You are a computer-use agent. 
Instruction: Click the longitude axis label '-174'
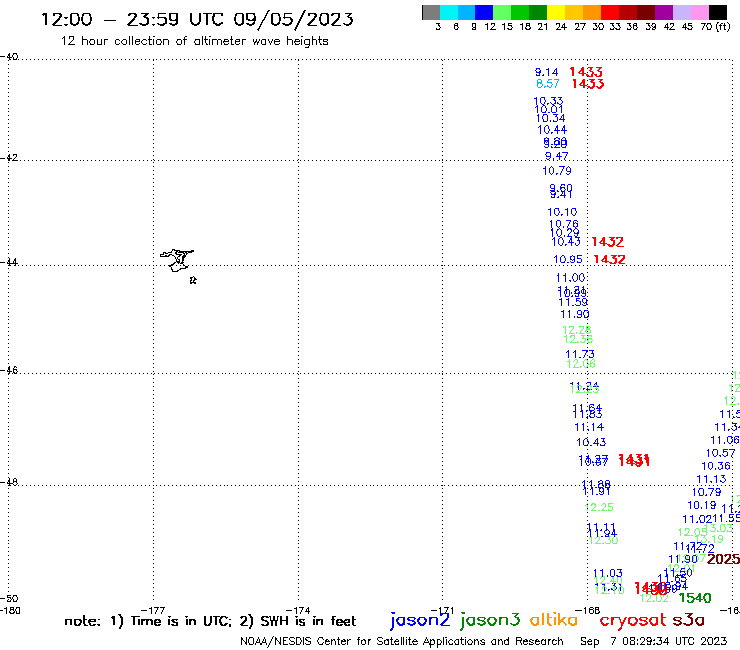click(298, 611)
